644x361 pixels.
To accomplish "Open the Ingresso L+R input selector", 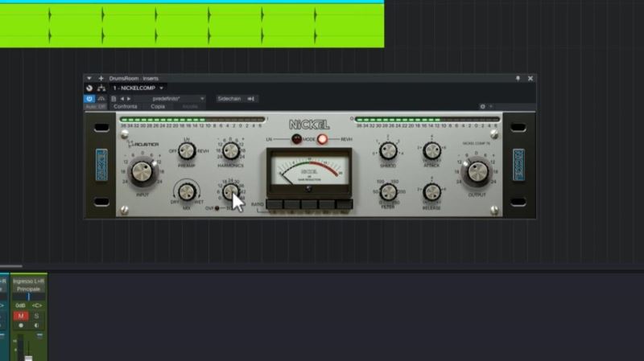I will click(28, 281).
